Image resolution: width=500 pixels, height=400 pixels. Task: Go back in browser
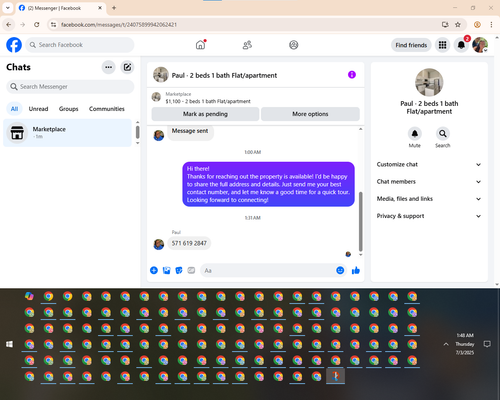pyautogui.click(x=9, y=25)
